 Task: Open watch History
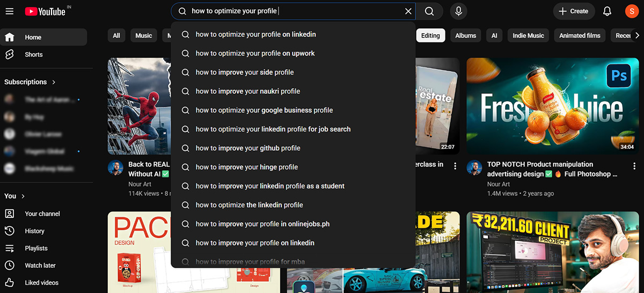pyautogui.click(x=43, y=231)
